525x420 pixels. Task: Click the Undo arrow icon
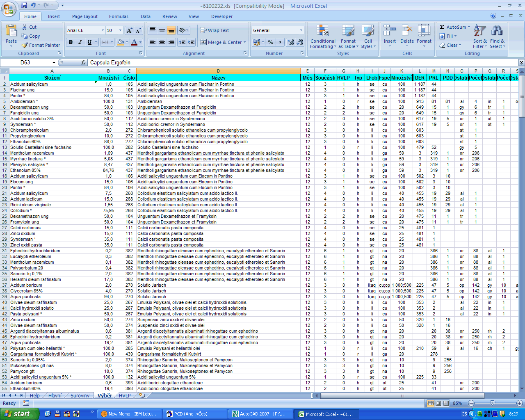pyautogui.click(x=33, y=5)
